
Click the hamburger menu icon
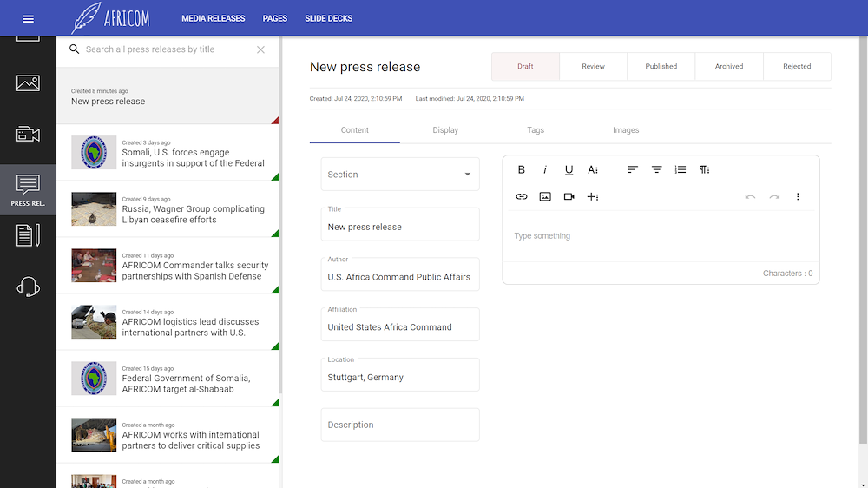click(28, 18)
